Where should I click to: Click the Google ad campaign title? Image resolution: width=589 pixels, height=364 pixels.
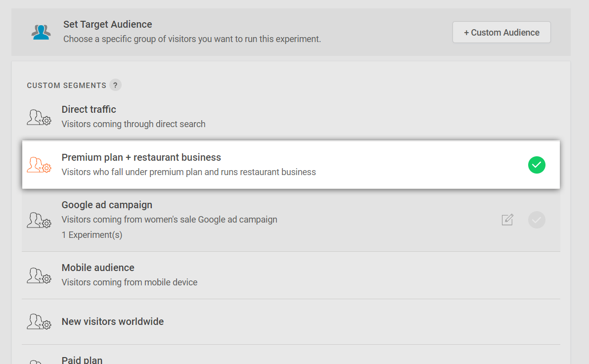[x=107, y=205]
